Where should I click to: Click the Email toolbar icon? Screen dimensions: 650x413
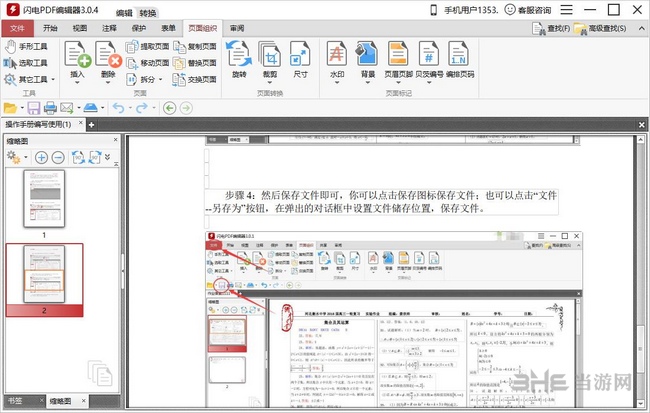pos(67,109)
